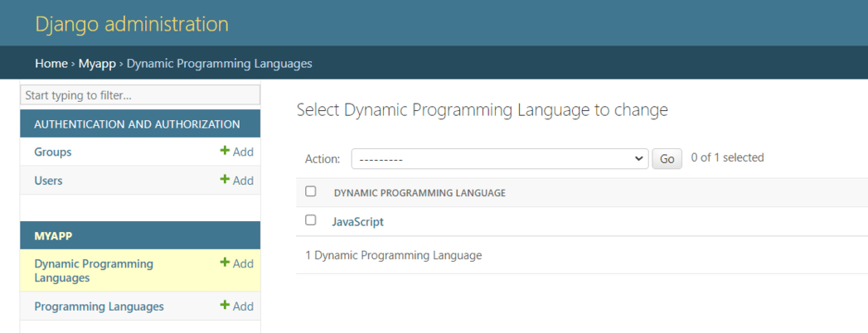Screen dimensions: 868x333
Task: Click plus icon next to Programming Languages
Action: pos(225,306)
